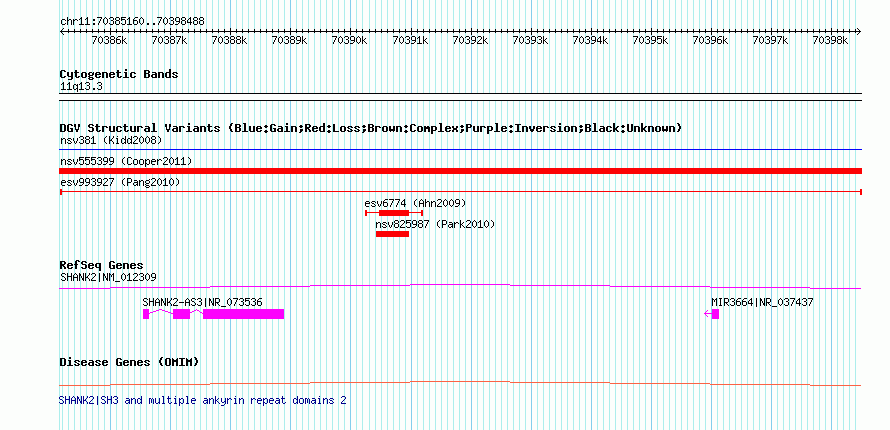Image resolution: width=890 pixels, height=430 pixels.
Task: Click the 70396k ruler tick label
Action: click(x=711, y=40)
